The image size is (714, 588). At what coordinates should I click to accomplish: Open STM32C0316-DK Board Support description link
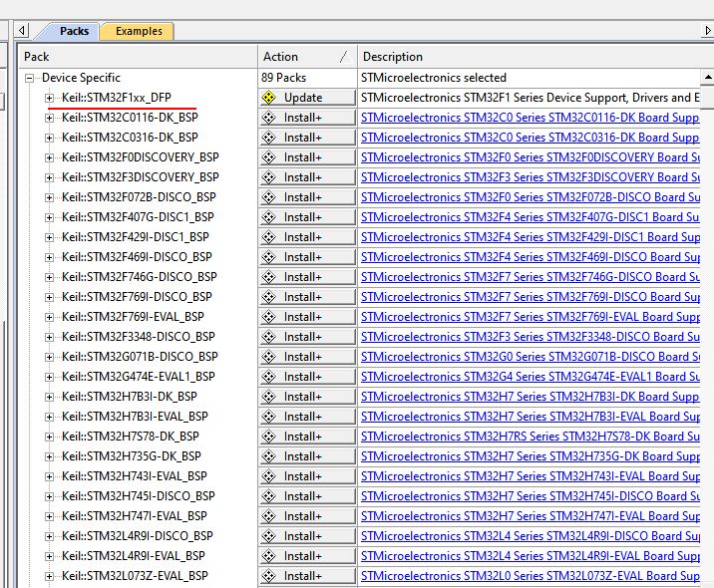(x=531, y=138)
